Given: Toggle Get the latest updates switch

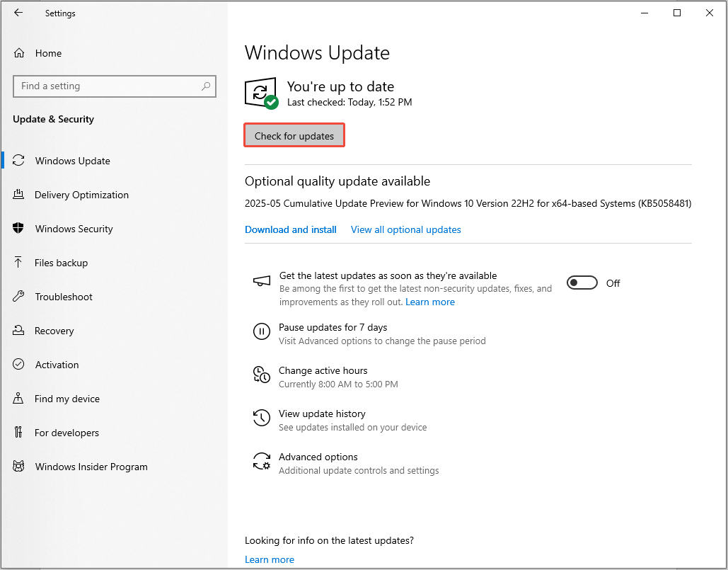Looking at the screenshot, I should (582, 283).
